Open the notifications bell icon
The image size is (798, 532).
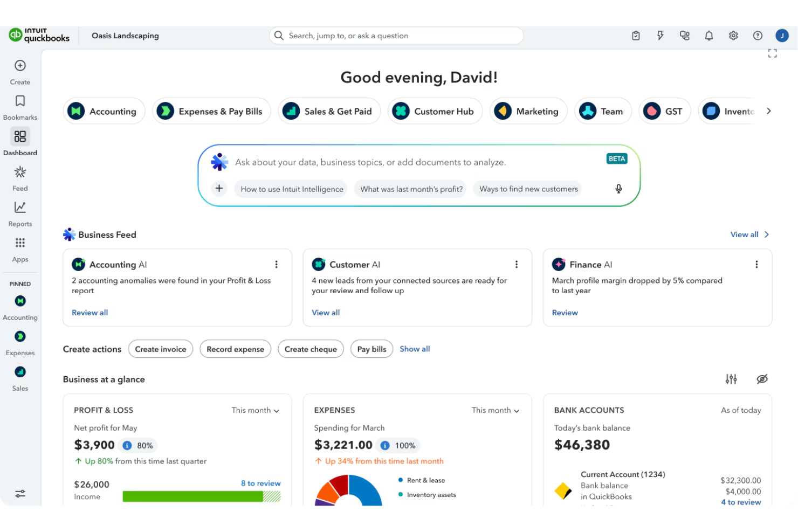click(x=709, y=35)
